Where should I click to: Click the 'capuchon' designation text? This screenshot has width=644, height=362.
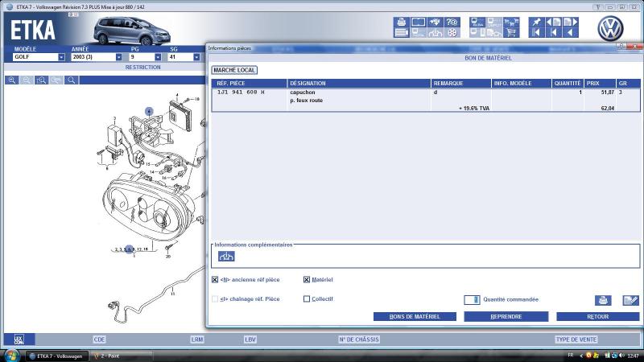(303, 93)
